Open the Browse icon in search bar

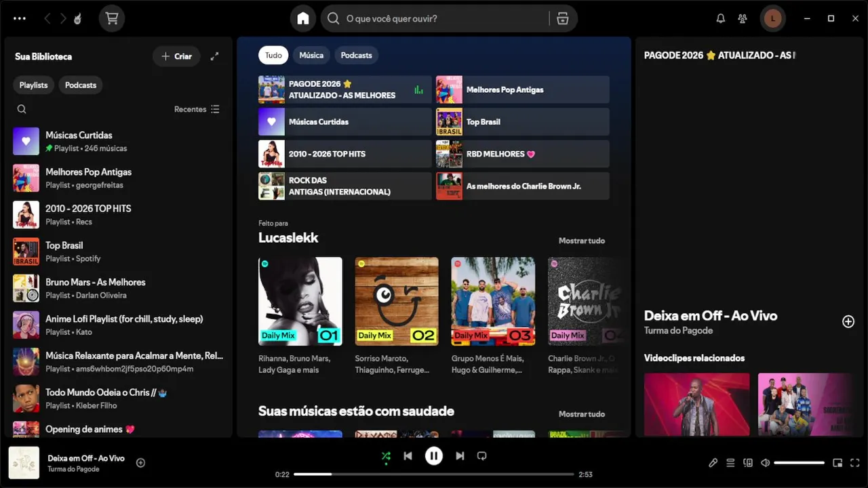point(562,18)
